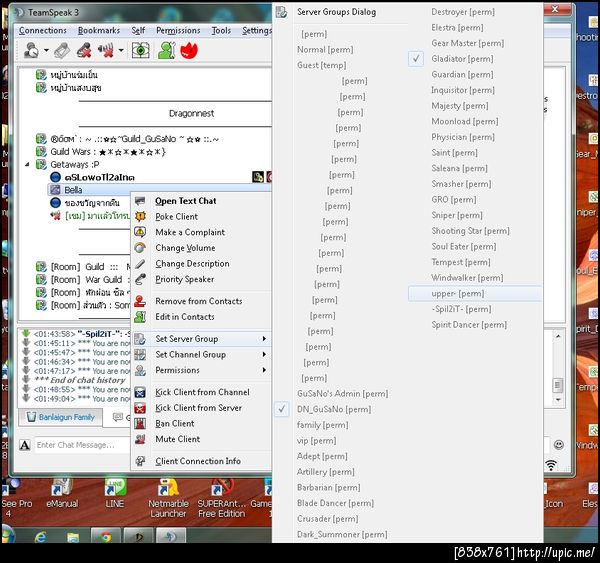Expand Set Channel Group submenu arrow
This screenshot has height=563, width=600.
coord(264,354)
